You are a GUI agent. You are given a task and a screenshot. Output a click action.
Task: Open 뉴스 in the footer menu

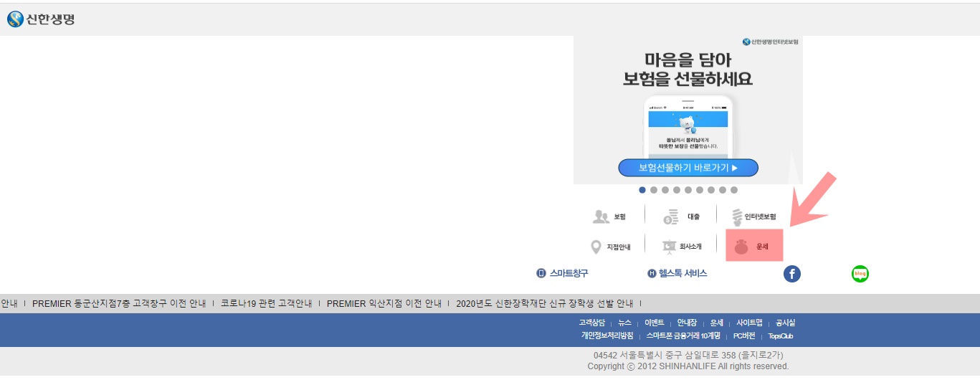coord(625,323)
